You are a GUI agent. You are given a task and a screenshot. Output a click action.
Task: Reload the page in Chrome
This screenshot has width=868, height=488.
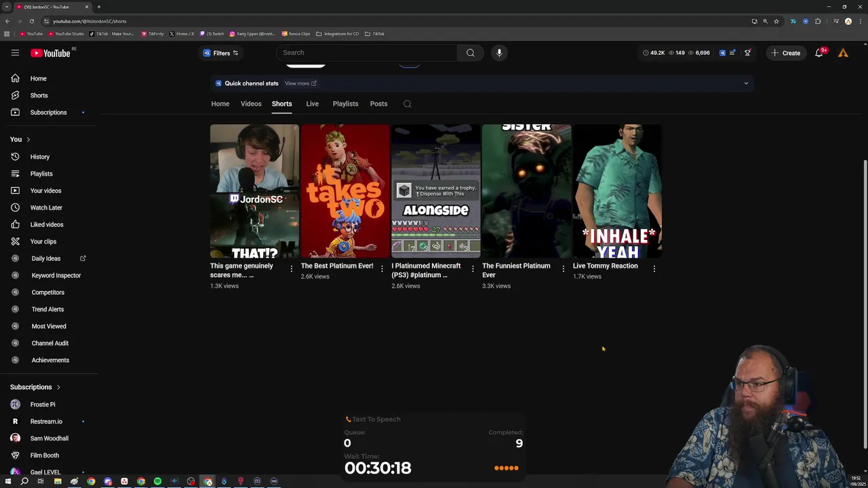31,21
